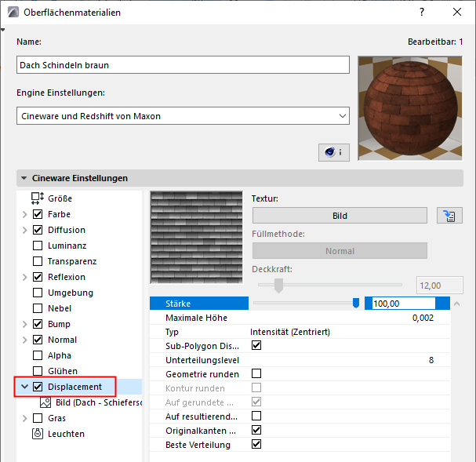Click the image icon of Bild (Dach - Schiefer) row
476x462 pixels.
(45, 402)
